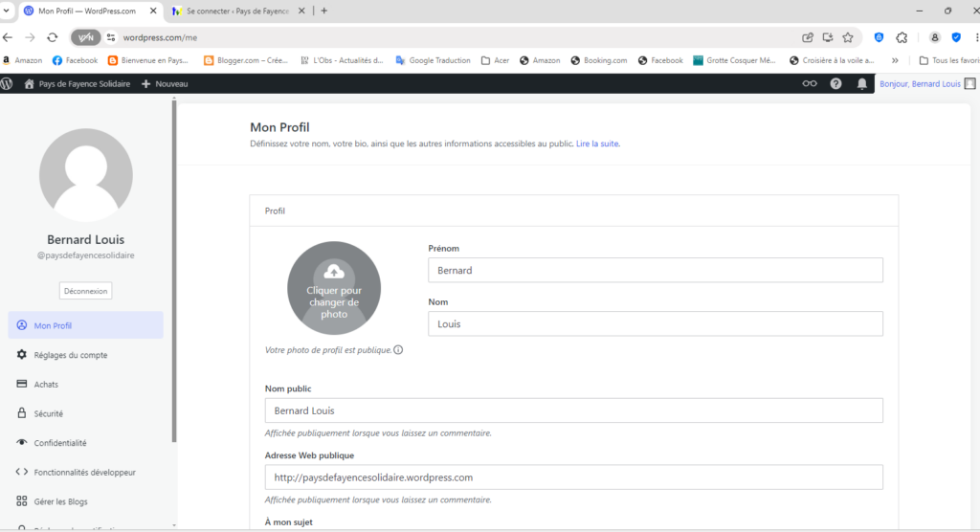The image size is (980, 532).
Task: Click the WordPress logo in admin bar
Action: coord(8,84)
